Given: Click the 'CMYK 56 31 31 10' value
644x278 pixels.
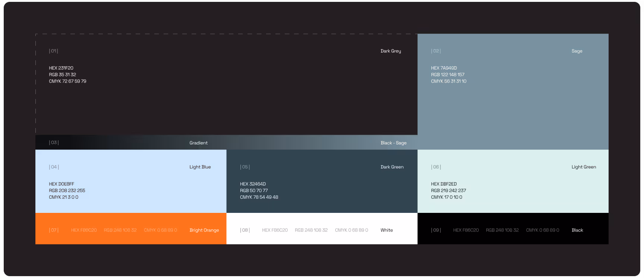Looking at the screenshot, I should (x=449, y=81).
